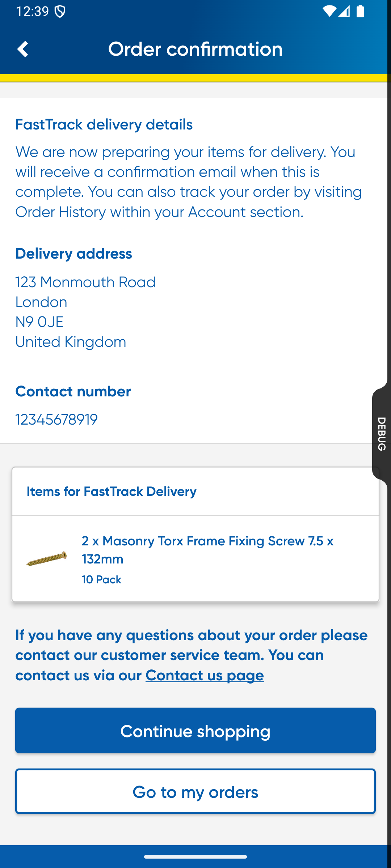Tap the status bar clock showing 12:39
Screen dimensions: 391x868
click(x=33, y=11)
